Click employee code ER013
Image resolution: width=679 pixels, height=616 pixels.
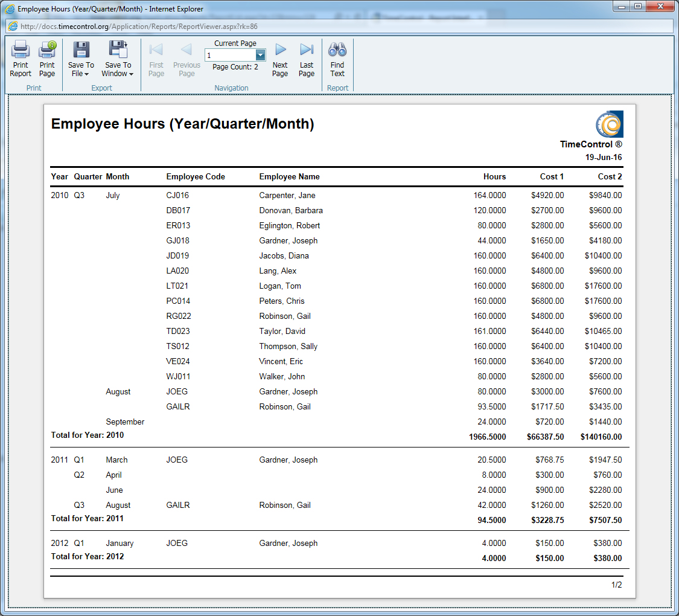(x=178, y=226)
